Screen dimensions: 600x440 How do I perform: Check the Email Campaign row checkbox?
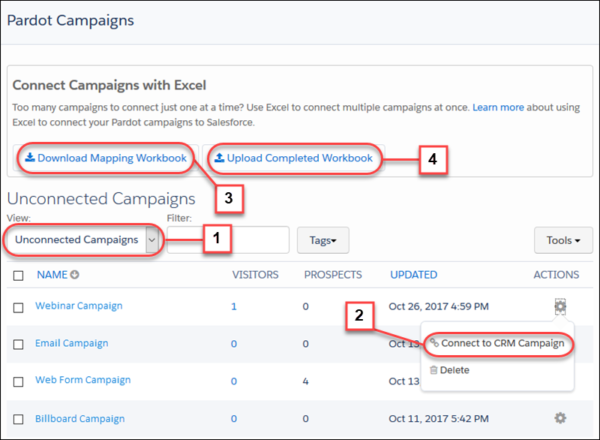[18, 344]
